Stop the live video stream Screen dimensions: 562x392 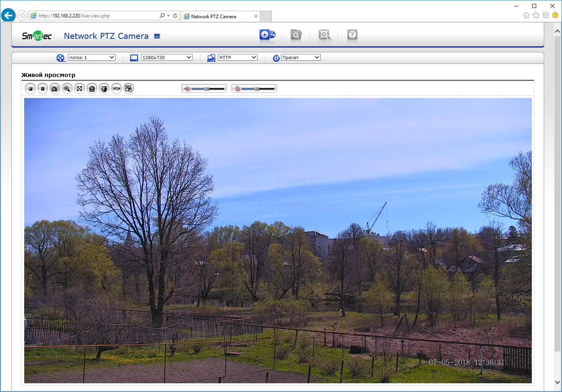30,88
